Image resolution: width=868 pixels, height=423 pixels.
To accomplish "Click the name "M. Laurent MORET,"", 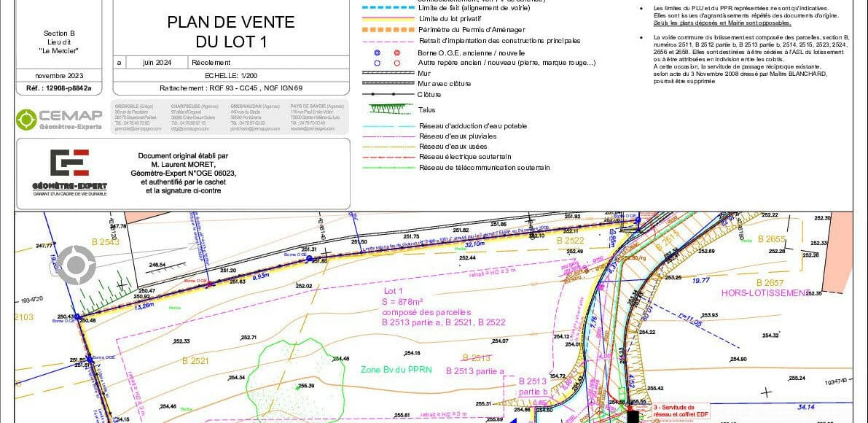I will (x=183, y=164).
